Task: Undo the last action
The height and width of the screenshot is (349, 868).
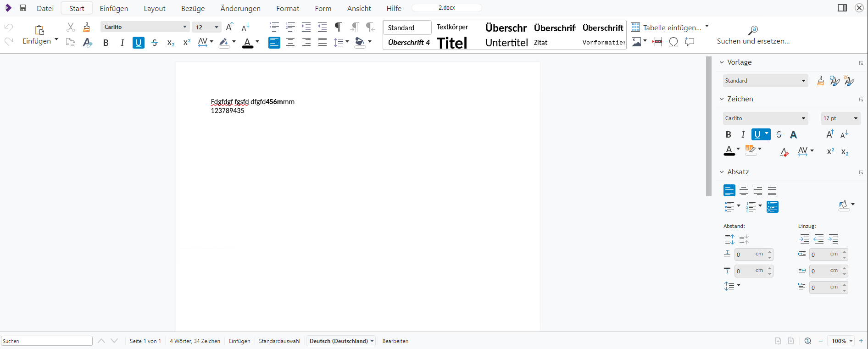Action: point(9,28)
